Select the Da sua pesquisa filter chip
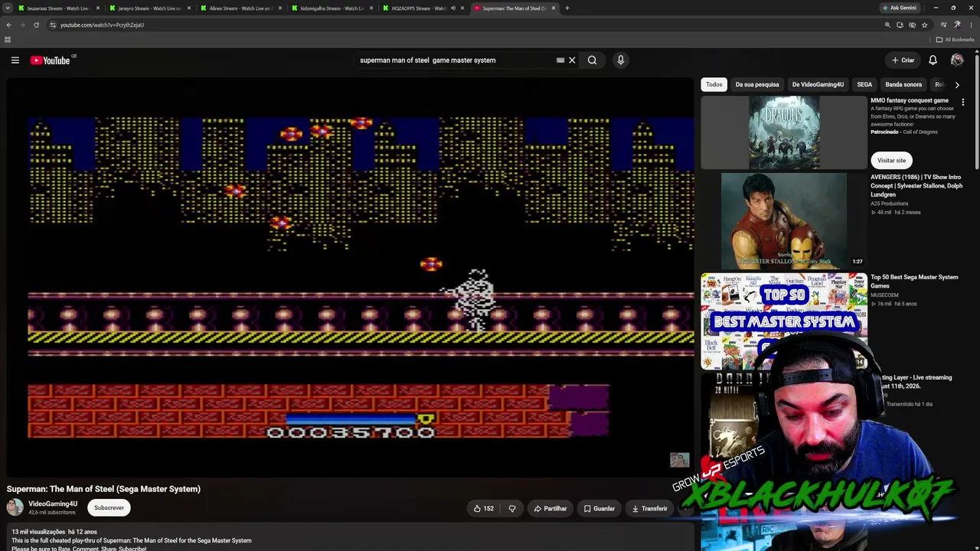Screen dimensions: 980x551 coord(757,85)
